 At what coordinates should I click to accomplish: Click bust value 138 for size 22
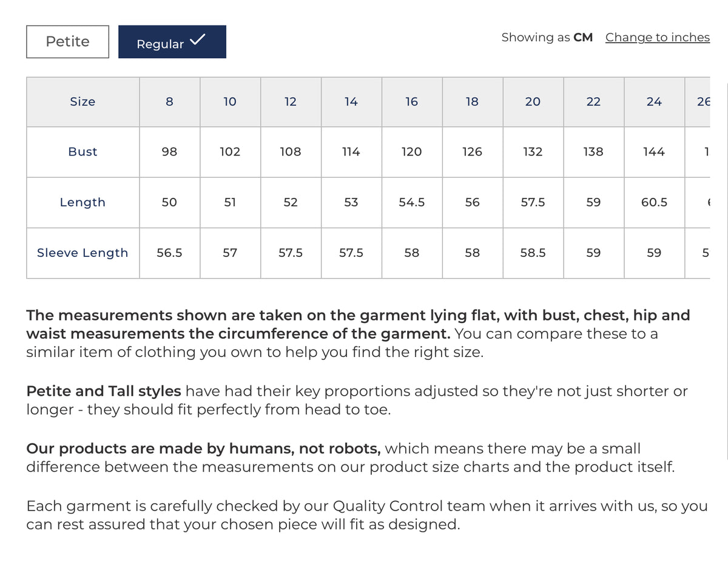pyautogui.click(x=593, y=152)
